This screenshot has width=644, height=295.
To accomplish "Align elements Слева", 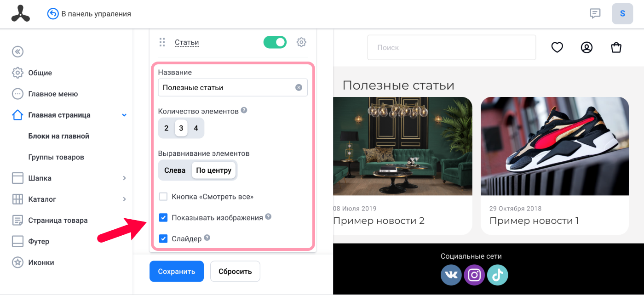I will [x=175, y=170].
